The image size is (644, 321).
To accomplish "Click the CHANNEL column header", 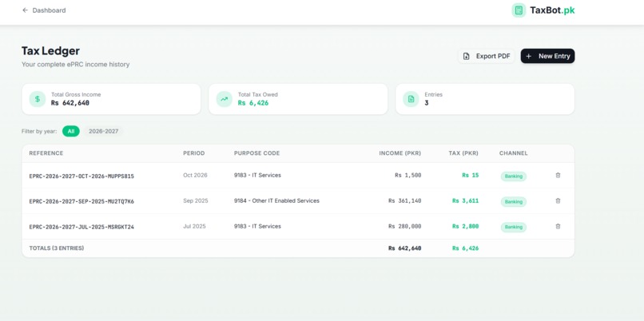I will 514,153.
